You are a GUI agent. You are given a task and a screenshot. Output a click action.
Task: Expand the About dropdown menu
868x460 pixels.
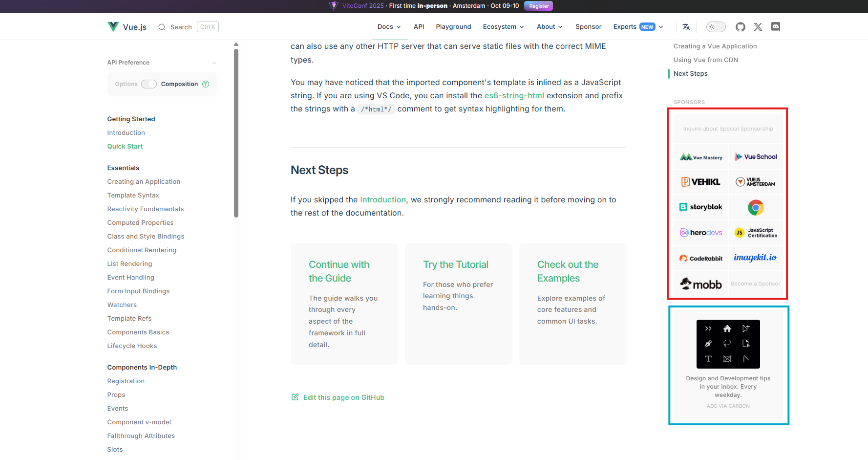[550, 27]
